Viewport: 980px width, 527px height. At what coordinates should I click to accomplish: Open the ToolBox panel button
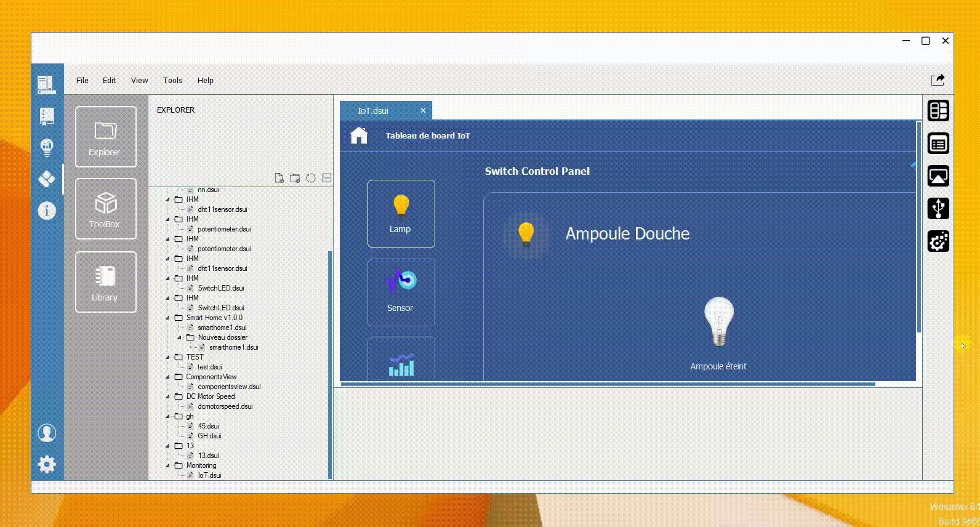click(106, 209)
